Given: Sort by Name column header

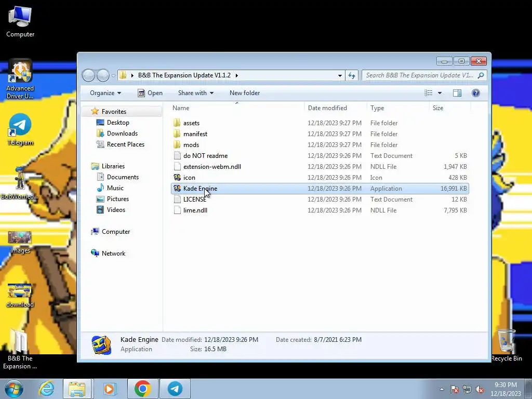Looking at the screenshot, I should 237,108.
